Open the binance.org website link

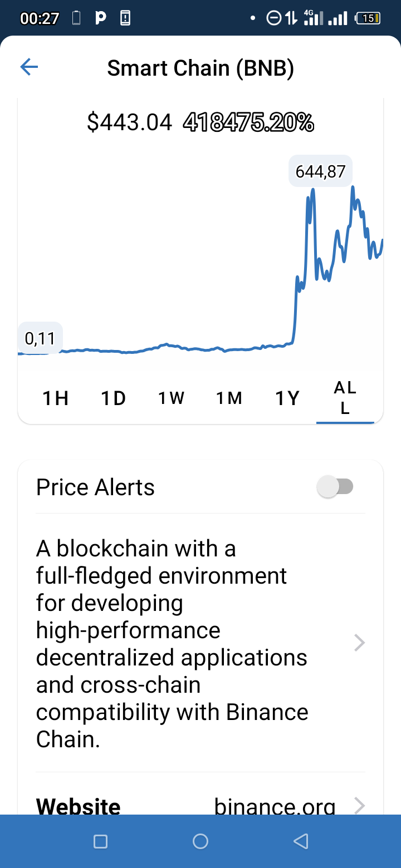(x=275, y=806)
